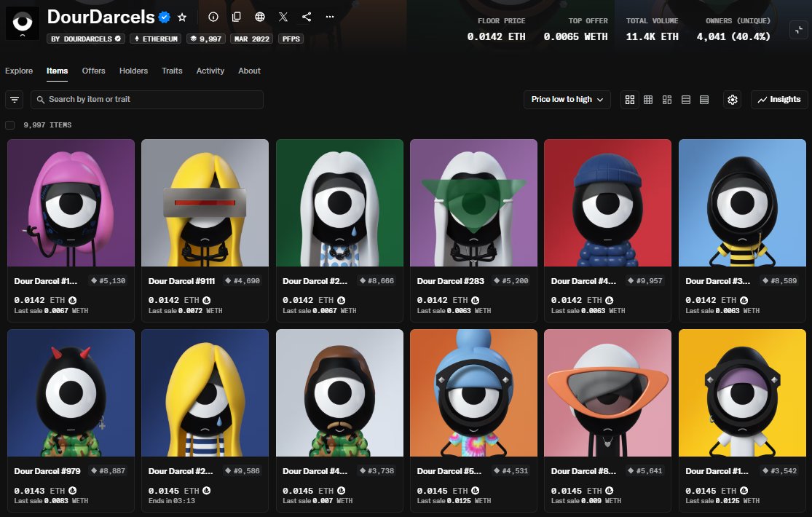
Task: Open the blue beanie Darcel on red background
Action: (x=607, y=202)
